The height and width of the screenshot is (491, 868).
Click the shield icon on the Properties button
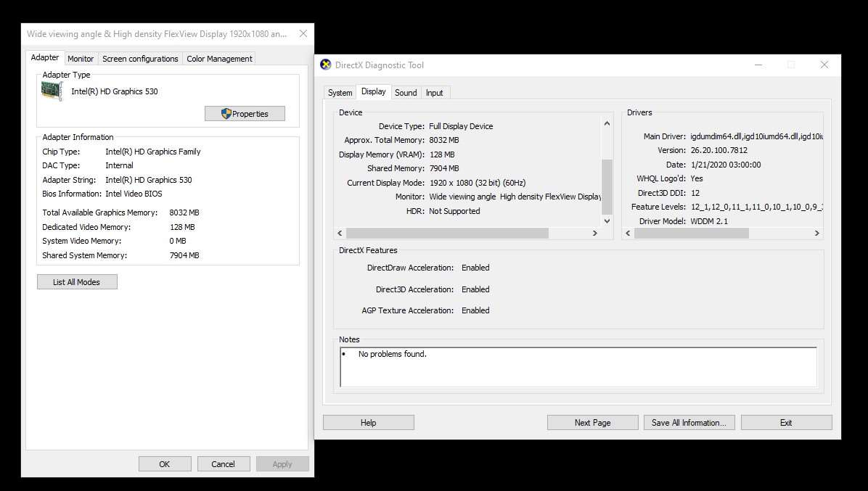coord(226,113)
